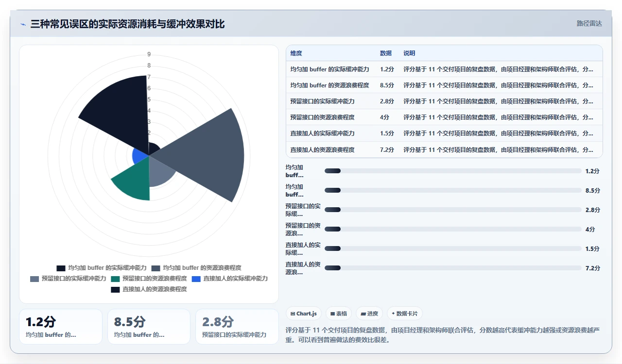622x364 pixels.
Task: Click the lightning icon beside the page title
Action: [23, 24]
